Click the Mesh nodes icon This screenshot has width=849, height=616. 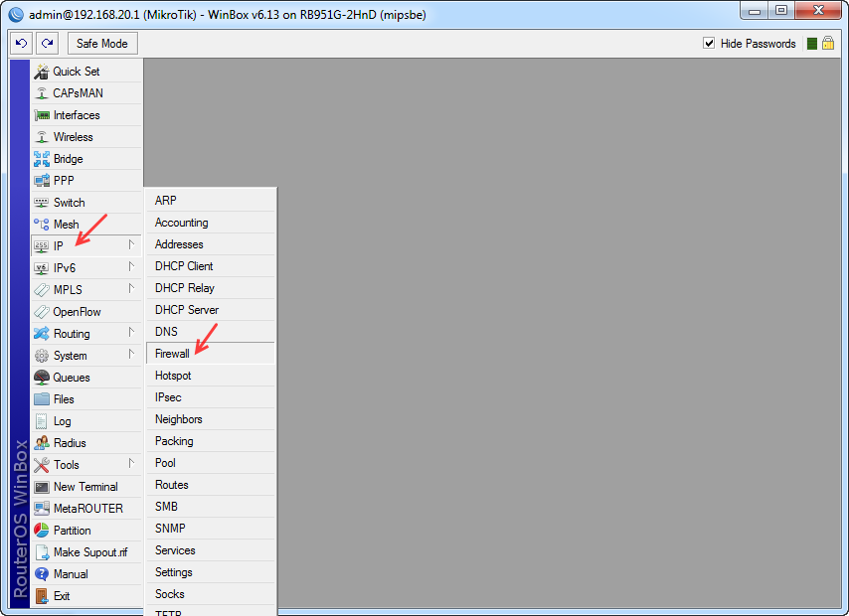[42, 225]
